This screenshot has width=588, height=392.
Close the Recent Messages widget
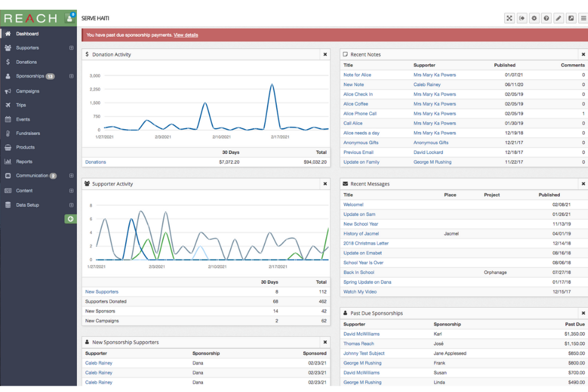tap(583, 184)
